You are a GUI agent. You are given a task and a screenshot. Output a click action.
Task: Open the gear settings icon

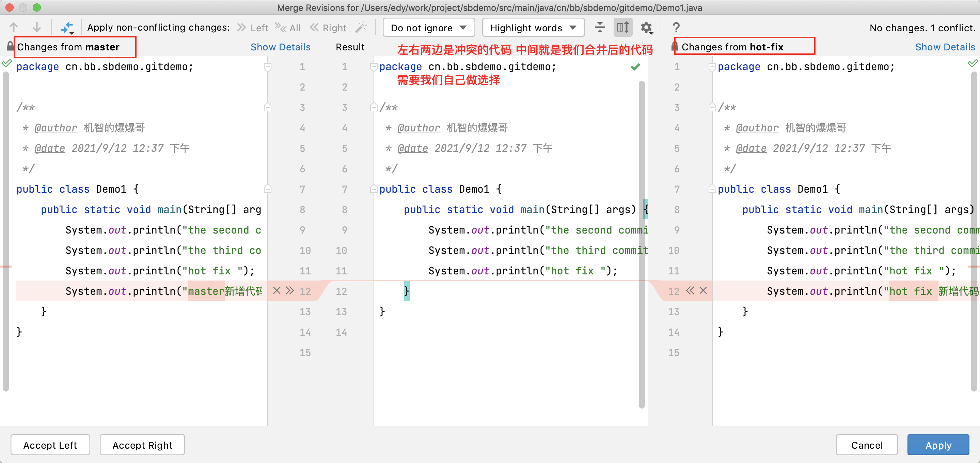coord(646,27)
